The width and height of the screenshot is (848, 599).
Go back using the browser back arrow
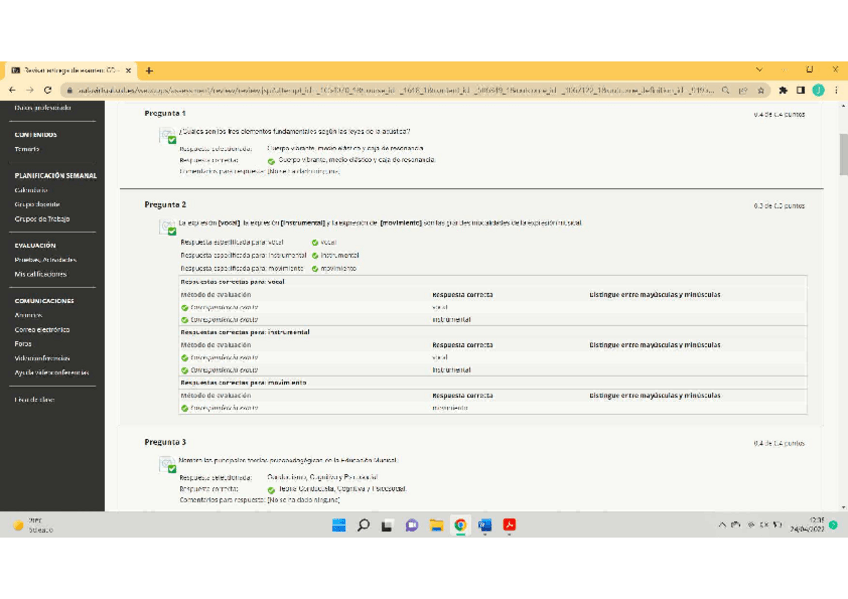click(14, 90)
